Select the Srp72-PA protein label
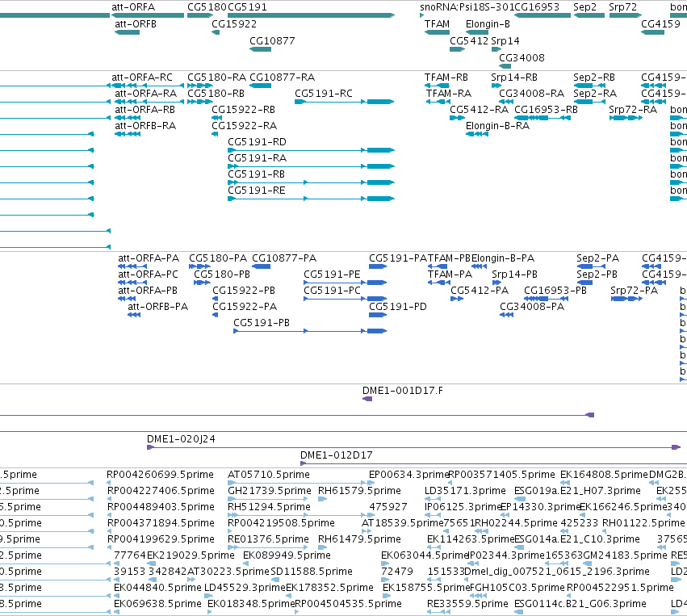The width and height of the screenshot is (687, 616). 634,291
